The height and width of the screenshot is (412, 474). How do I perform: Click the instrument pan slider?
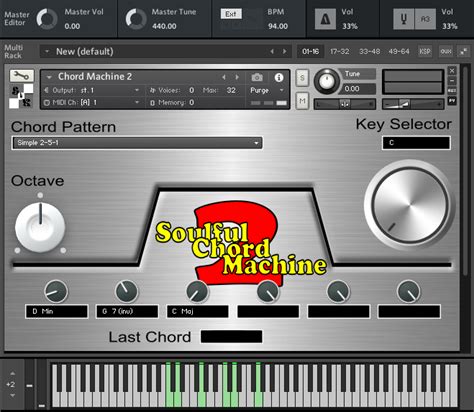[x=345, y=104]
